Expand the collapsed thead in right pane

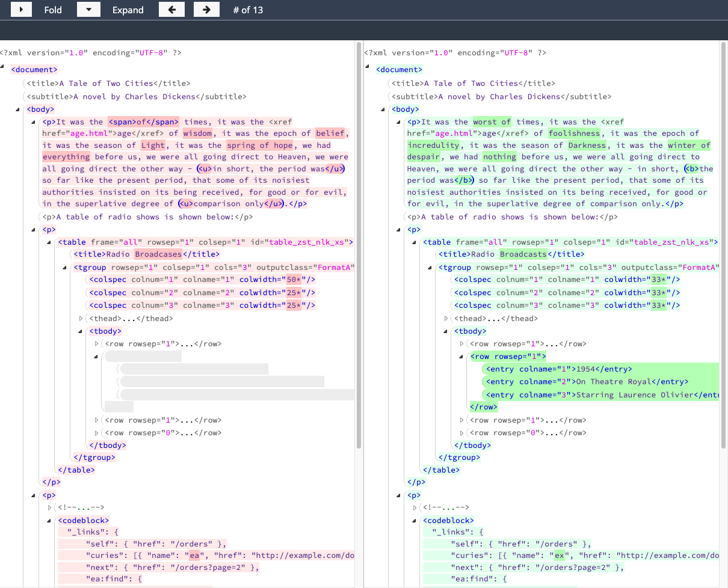(x=446, y=319)
